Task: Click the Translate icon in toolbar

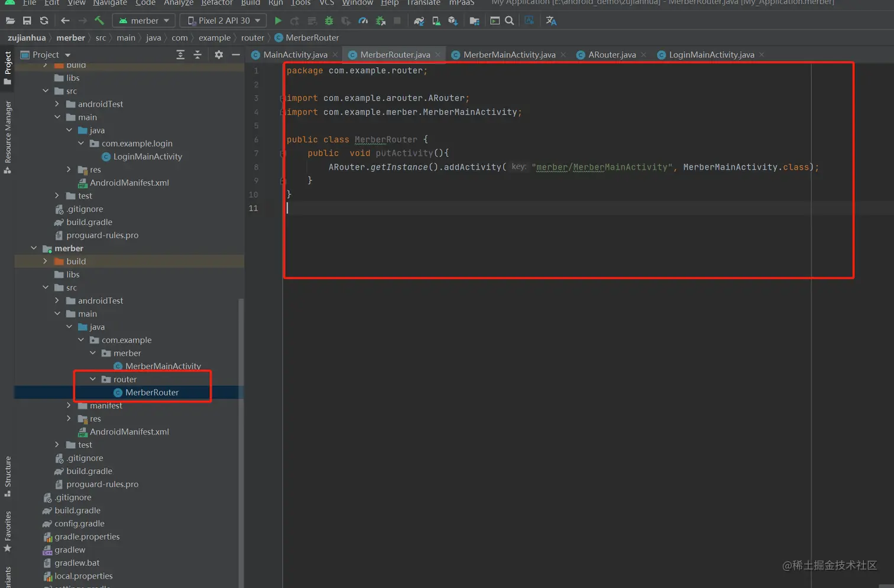Action: coord(551,21)
